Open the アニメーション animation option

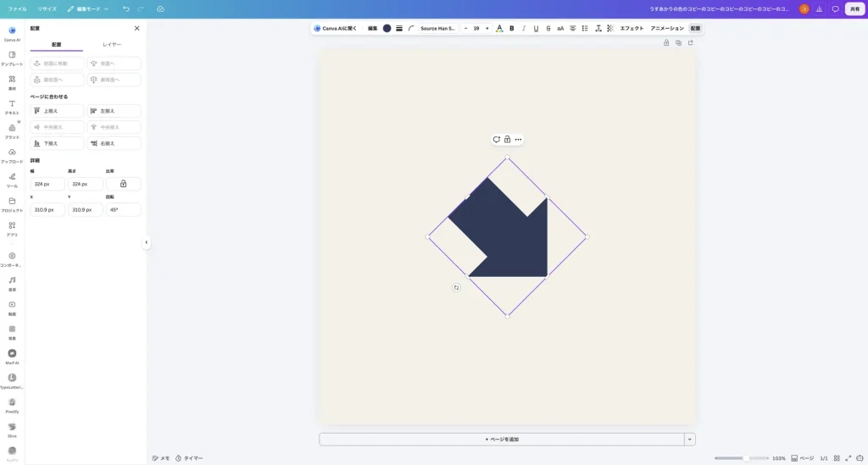pos(667,28)
